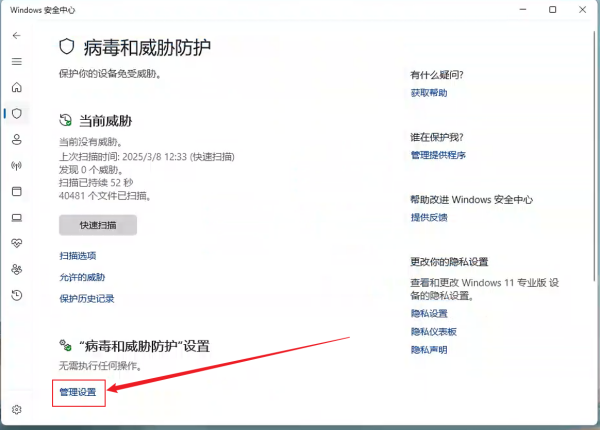
Task: Open 隐私仪表板 link
Action: point(434,332)
